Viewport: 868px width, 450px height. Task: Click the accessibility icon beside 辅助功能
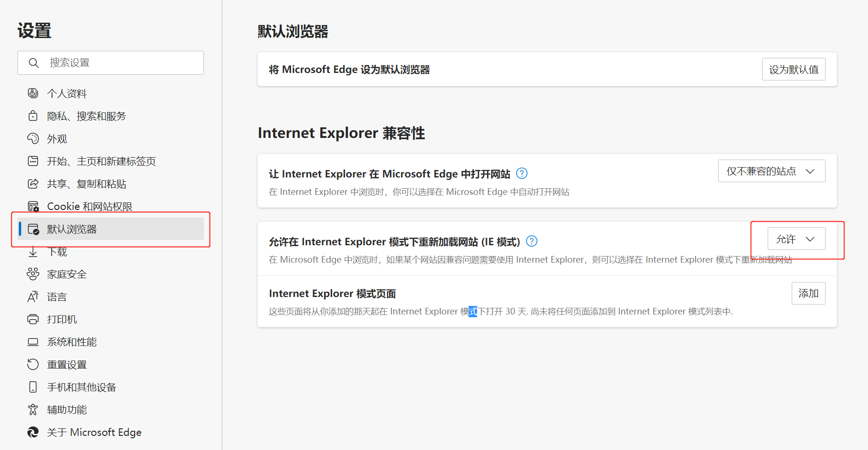click(33, 410)
